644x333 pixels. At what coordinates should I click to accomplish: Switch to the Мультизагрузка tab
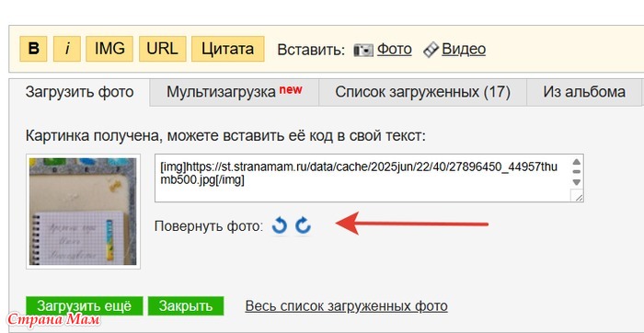click(x=234, y=92)
